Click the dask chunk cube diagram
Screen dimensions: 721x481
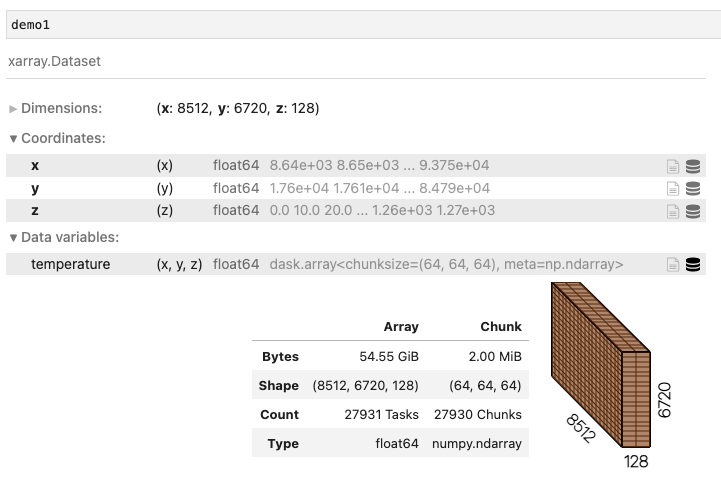(601, 365)
